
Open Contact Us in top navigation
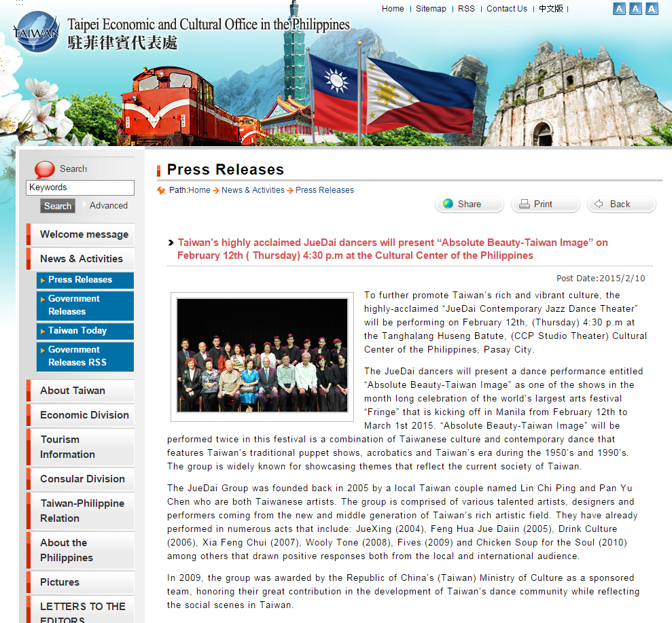click(507, 9)
